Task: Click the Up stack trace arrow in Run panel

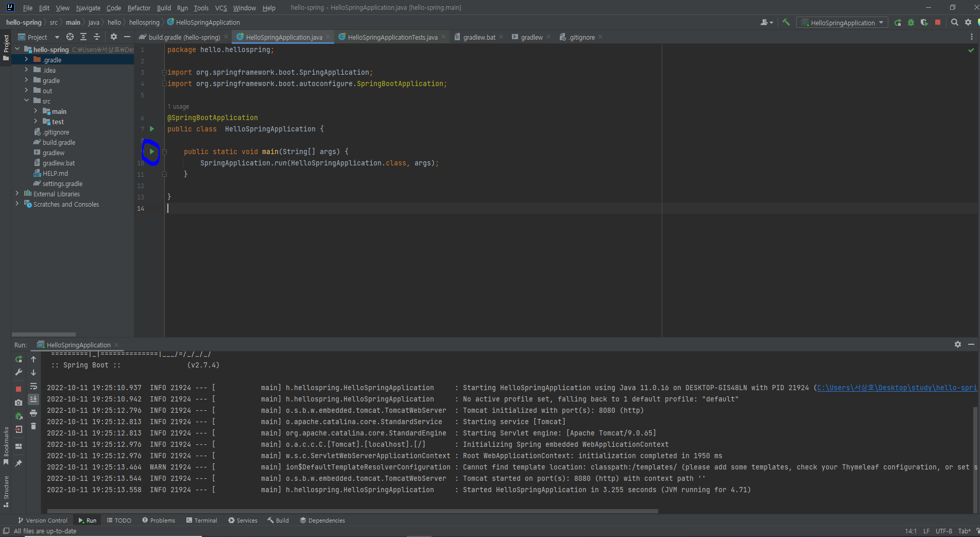Action: pyautogui.click(x=33, y=359)
